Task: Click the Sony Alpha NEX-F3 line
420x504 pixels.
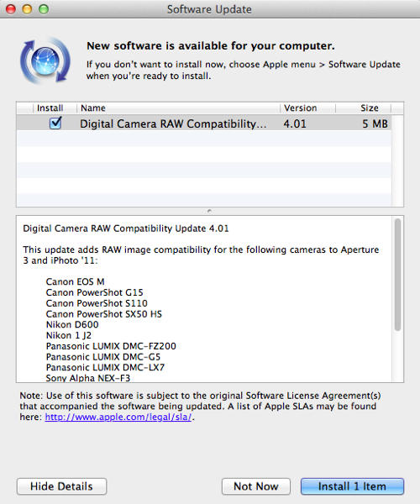Action: (88, 378)
